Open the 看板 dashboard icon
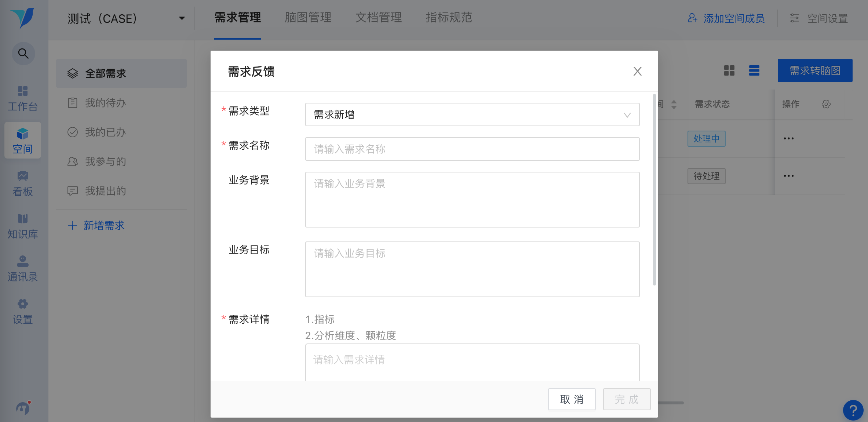The width and height of the screenshot is (868, 422). (x=23, y=183)
